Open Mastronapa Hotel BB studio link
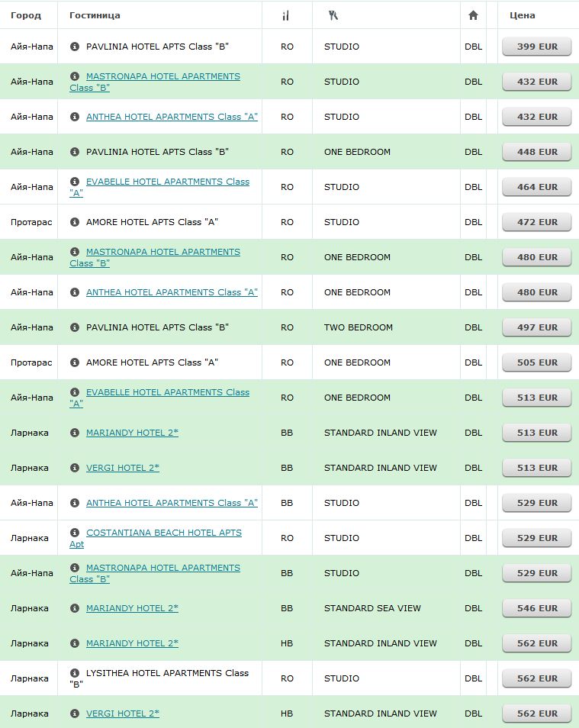This screenshot has width=579, height=728. coord(155,573)
